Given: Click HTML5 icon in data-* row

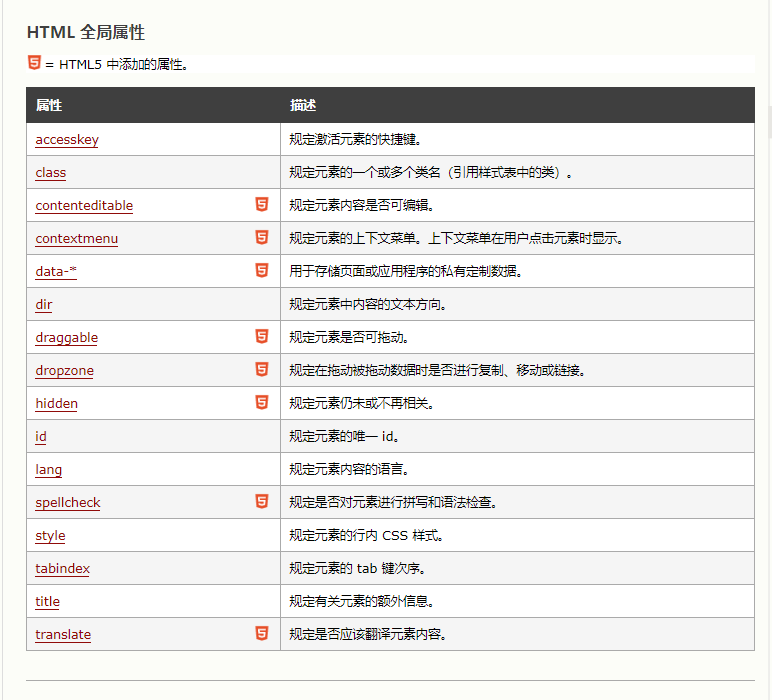Looking at the screenshot, I should [x=262, y=270].
